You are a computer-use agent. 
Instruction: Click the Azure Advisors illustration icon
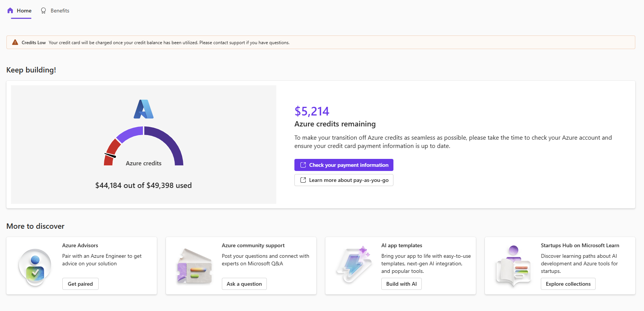pos(35,267)
